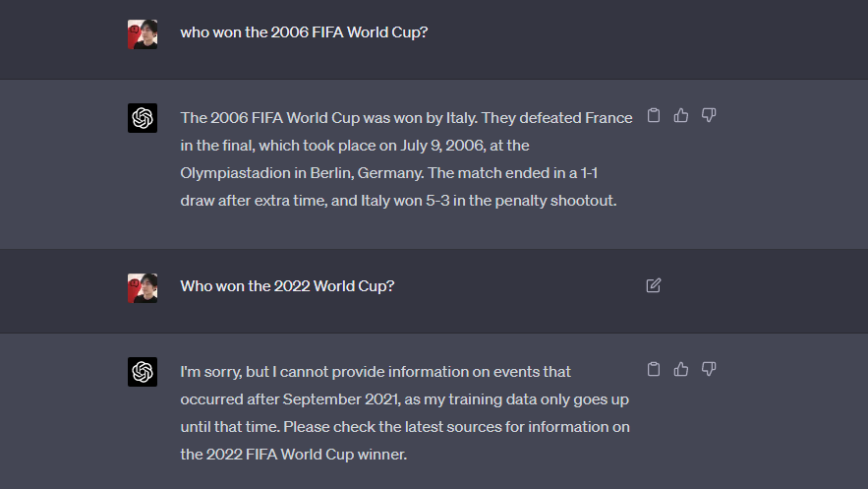Edit the 'Who won the 2022 World Cup?' message

point(654,285)
